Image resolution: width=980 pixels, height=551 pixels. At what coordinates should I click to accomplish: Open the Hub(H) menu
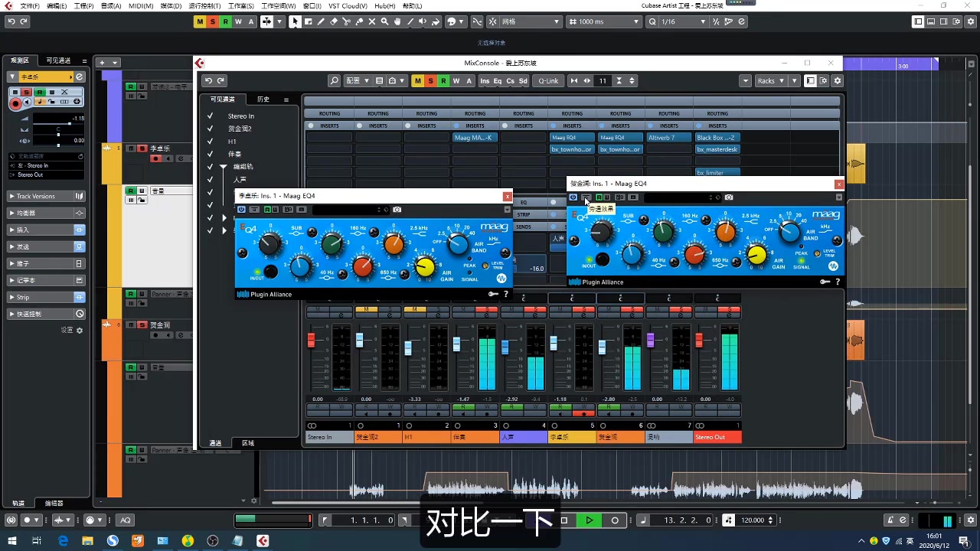click(x=384, y=5)
